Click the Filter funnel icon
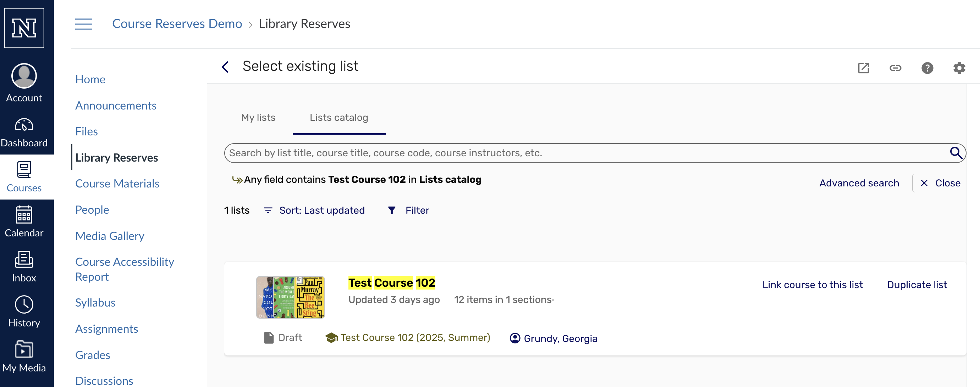Viewport: 980px width, 387px height. pyautogui.click(x=391, y=210)
